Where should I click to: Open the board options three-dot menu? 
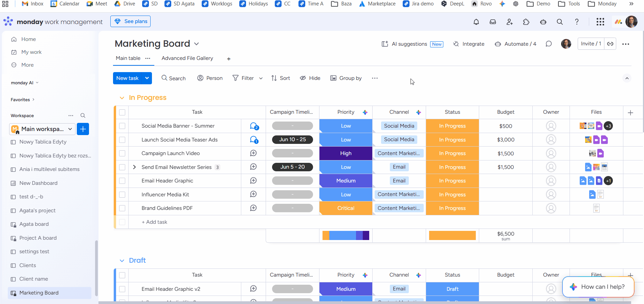click(x=626, y=44)
